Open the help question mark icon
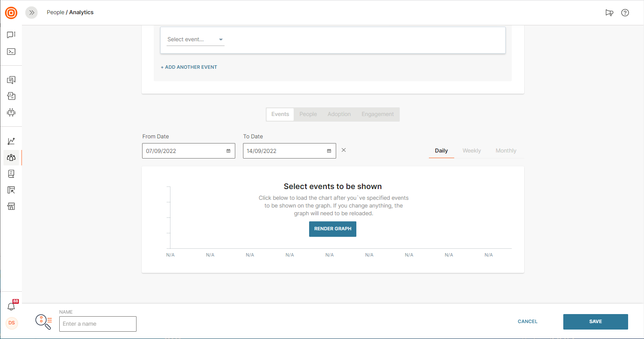 tap(625, 13)
